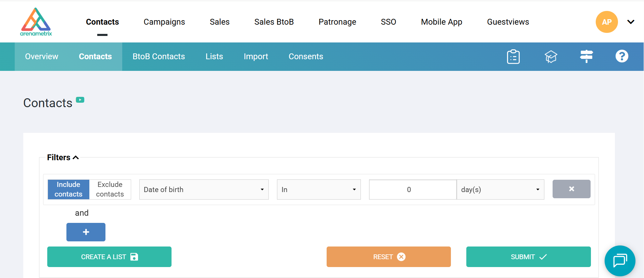Open the graduation cap training icon
644x278 pixels.
[x=551, y=56]
